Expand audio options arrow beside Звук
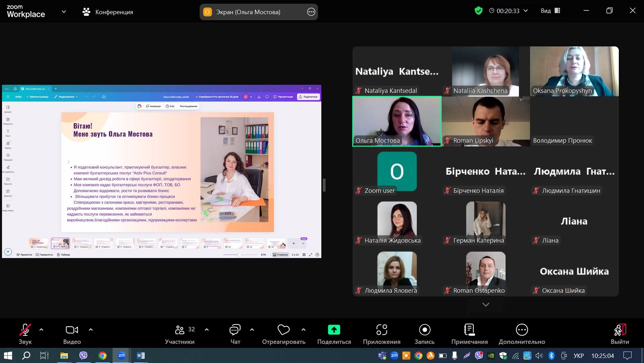 [41, 330]
